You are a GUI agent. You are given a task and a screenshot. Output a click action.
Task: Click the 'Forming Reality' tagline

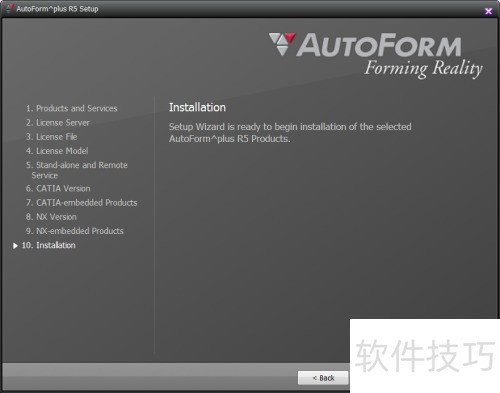pos(423,68)
